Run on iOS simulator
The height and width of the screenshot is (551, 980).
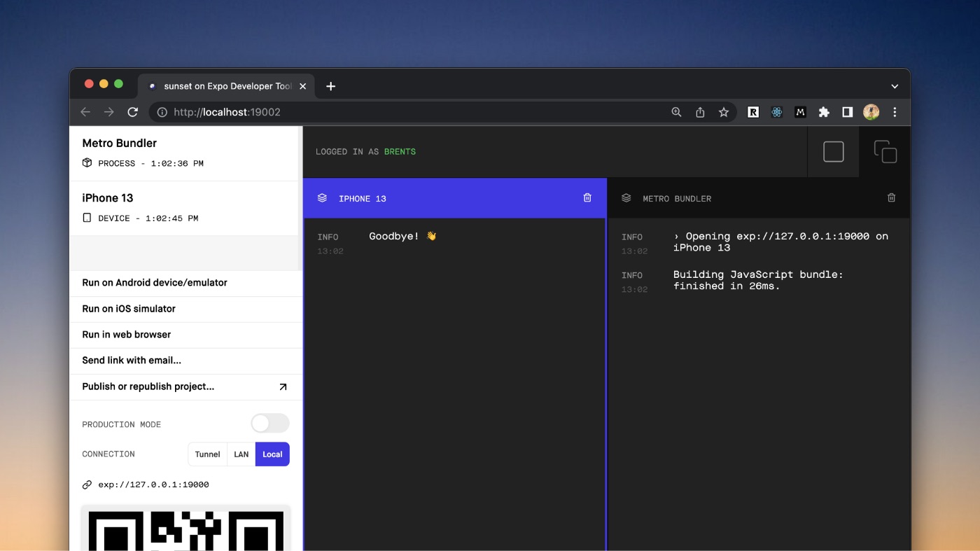pyautogui.click(x=186, y=309)
